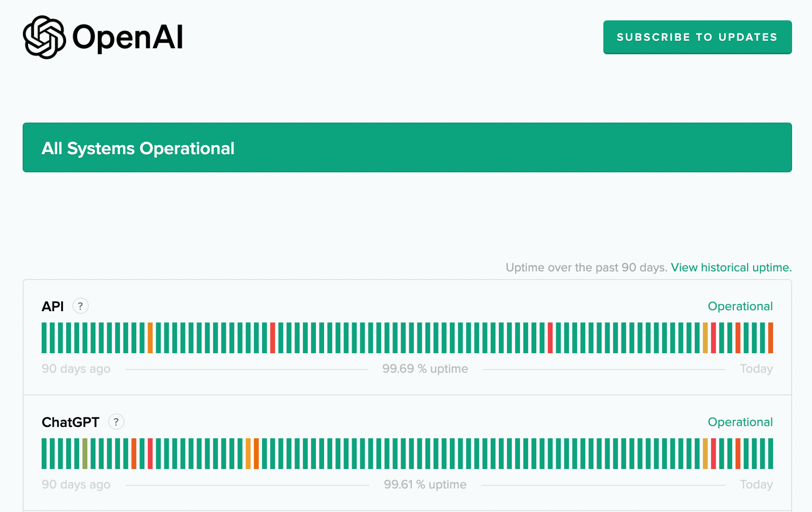The height and width of the screenshot is (512, 812).
Task: Open the ChatGPT help question mark
Action: coord(116,422)
